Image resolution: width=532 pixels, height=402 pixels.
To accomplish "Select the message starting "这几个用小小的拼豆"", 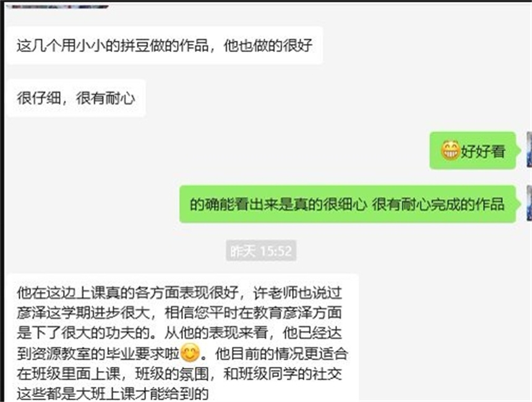I will pyautogui.click(x=165, y=46).
